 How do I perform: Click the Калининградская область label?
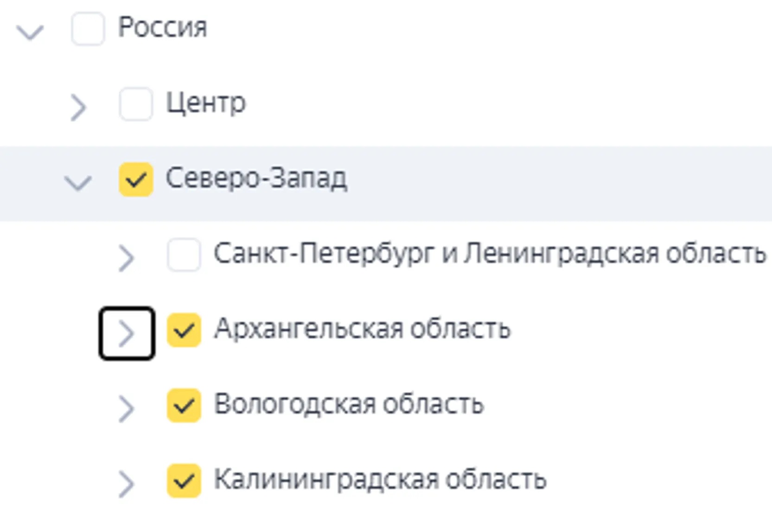(x=380, y=480)
